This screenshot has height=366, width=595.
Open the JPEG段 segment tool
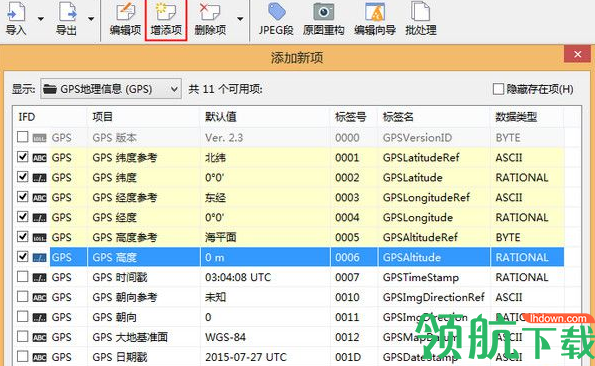pyautogui.click(x=276, y=18)
